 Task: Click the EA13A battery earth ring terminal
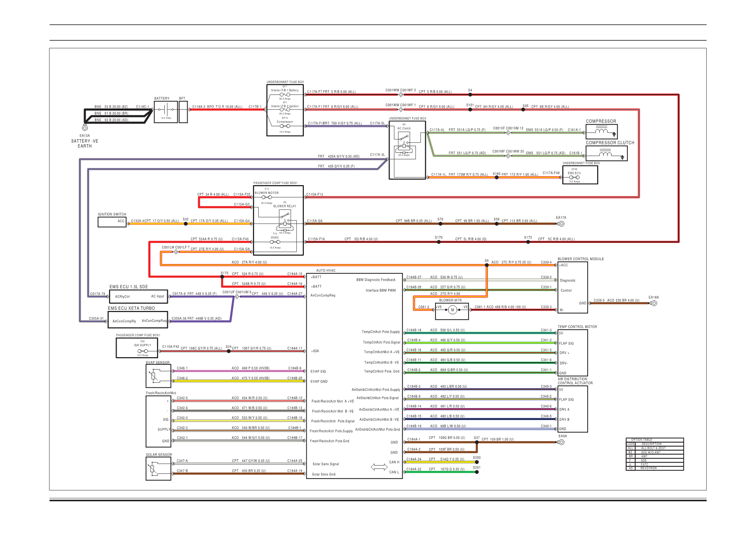tap(85, 128)
